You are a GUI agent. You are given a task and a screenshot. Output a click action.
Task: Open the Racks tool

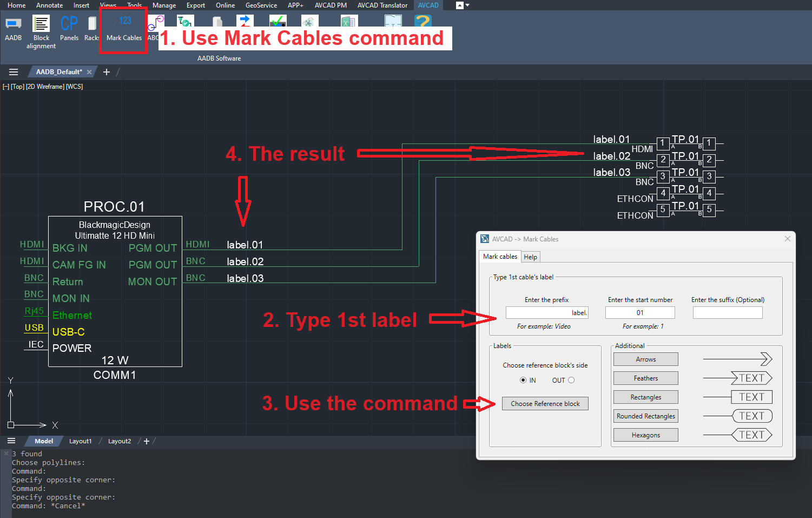point(91,29)
